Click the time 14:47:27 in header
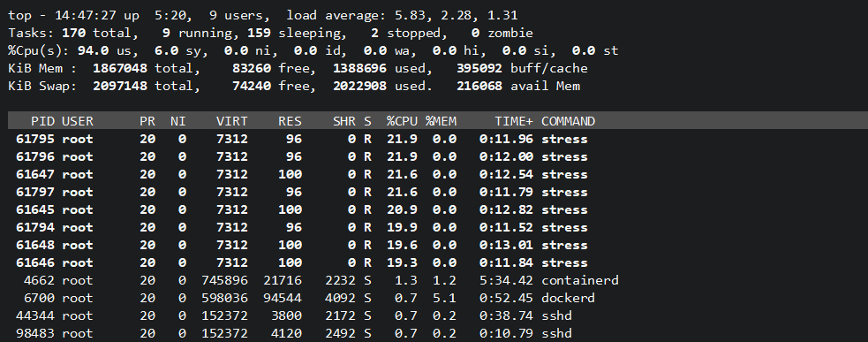This screenshot has height=342, width=868. pyautogui.click(x=86, y=16)
